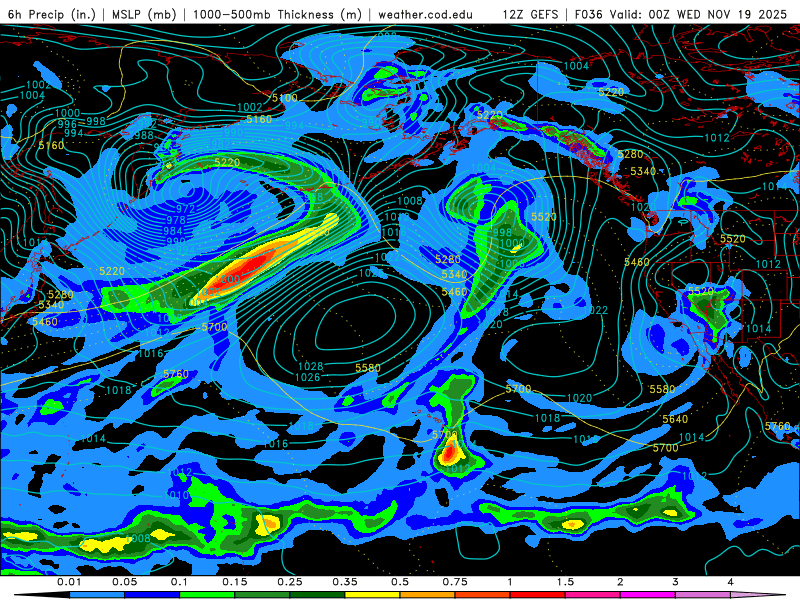Screen dimensions: 800x600
Task: Click the 1028 pressure label in the high center
Action: pos(311,366)
